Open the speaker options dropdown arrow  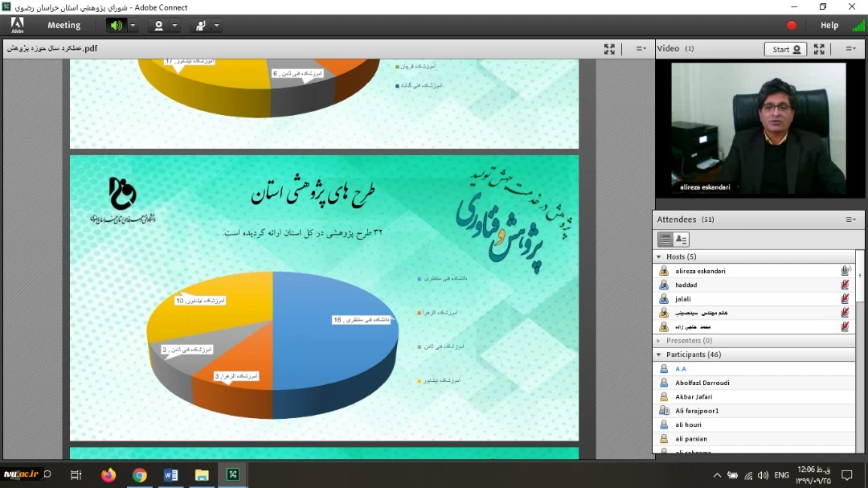(133, 26)
